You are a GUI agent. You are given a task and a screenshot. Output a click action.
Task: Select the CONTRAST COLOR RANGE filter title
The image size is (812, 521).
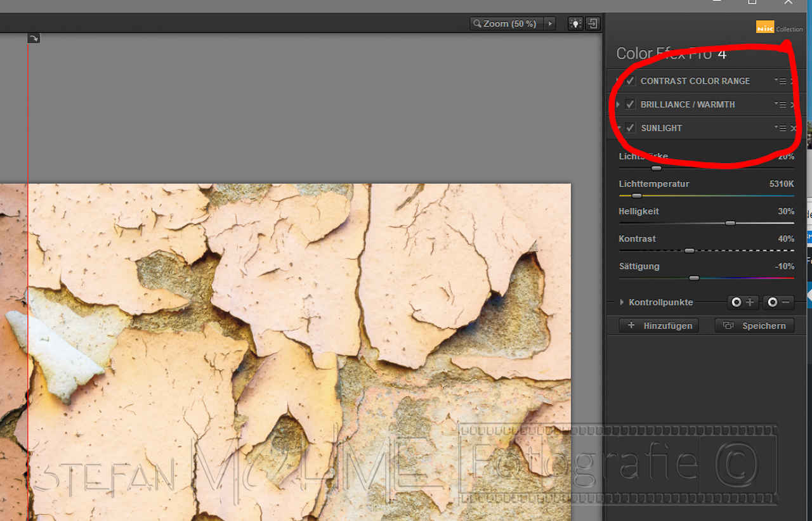point(695,81)
